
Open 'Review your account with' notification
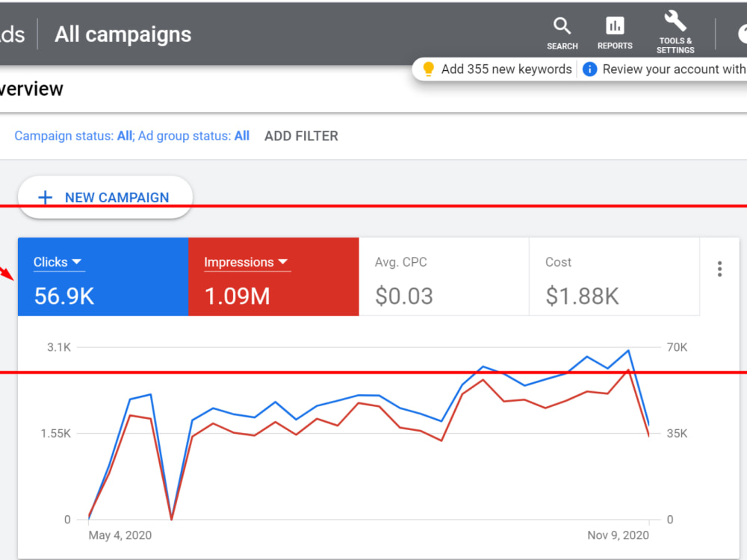[674, 69]
